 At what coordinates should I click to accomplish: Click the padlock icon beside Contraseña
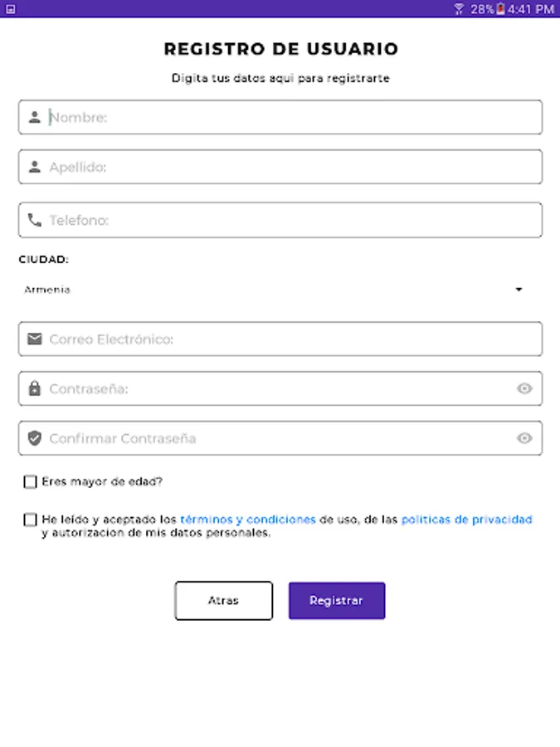(x=34, y=388)
